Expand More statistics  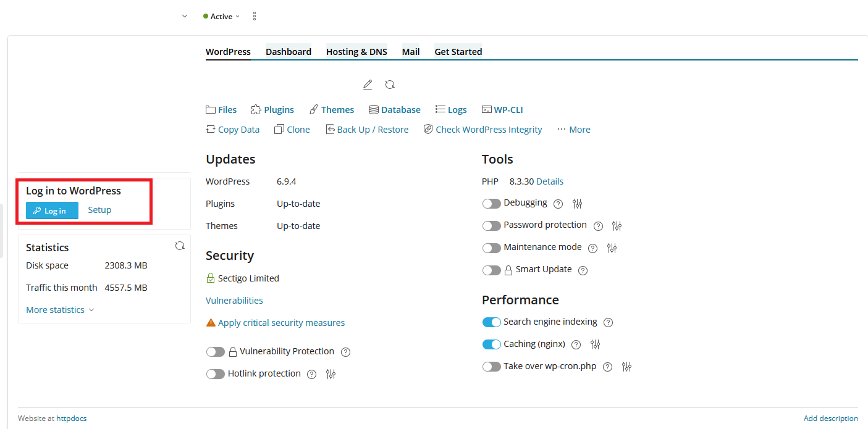coord(60,310)
